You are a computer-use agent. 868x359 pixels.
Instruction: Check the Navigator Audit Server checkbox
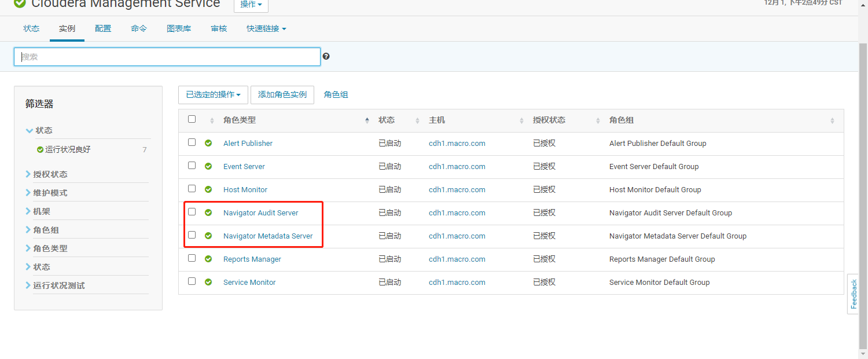(192, 212)
